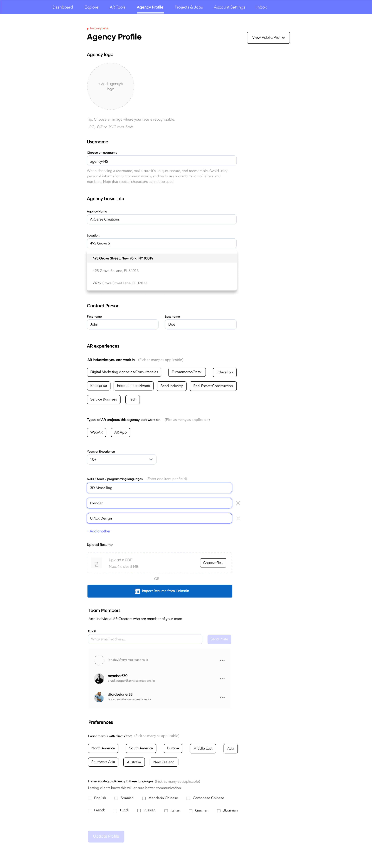Image resolution: width=372 pixels, height=868 pixels.
Task: Choose 495 Grove Street, New York suggestion
Action: click(x=162, y=258)
